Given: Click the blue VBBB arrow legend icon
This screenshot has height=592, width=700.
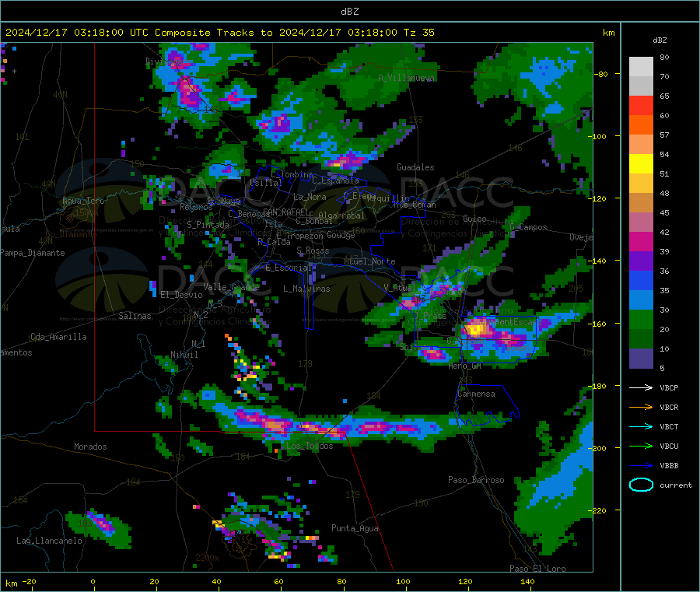Looking at the screenshot, I should click(x=641, y=466).
